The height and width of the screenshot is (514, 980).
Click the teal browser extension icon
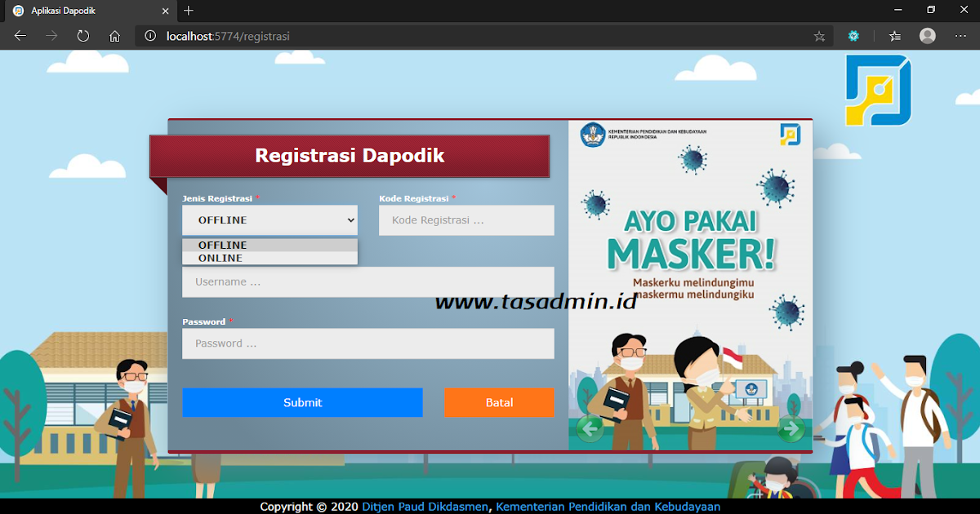(853, 36)
